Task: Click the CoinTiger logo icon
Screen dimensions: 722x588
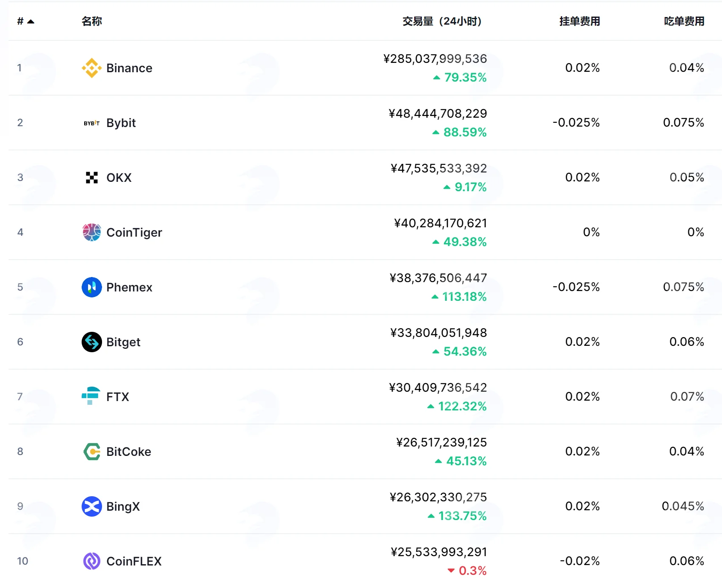Action: tap(91, 232)
